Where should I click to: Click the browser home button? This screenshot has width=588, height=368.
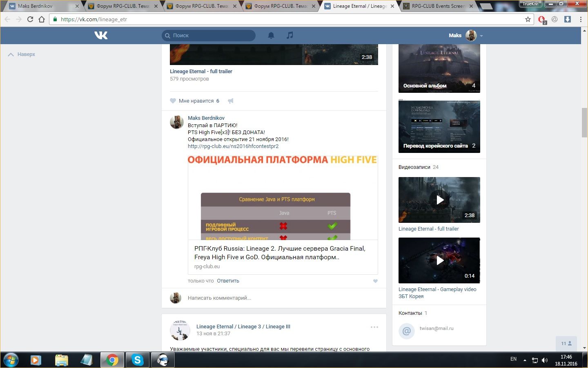42,19
